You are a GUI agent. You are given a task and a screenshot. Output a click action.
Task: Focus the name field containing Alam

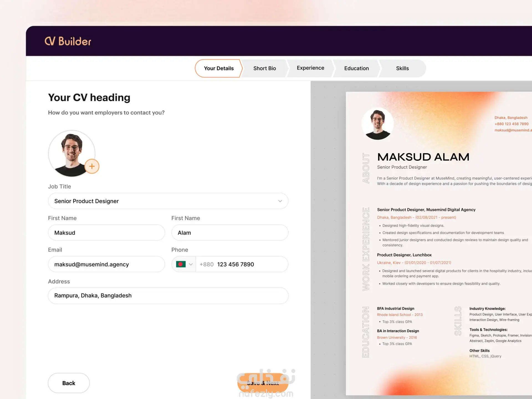[x=230, y=233]
